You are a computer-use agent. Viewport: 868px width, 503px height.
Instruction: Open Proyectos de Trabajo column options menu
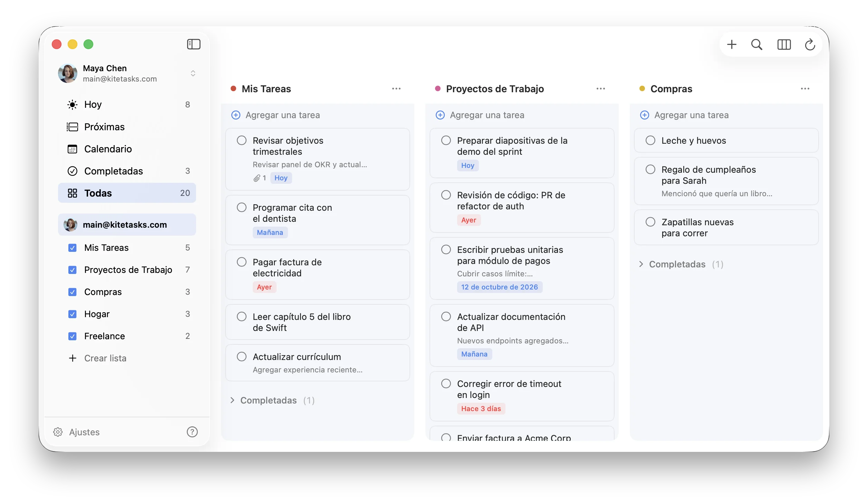pos(601,89)
